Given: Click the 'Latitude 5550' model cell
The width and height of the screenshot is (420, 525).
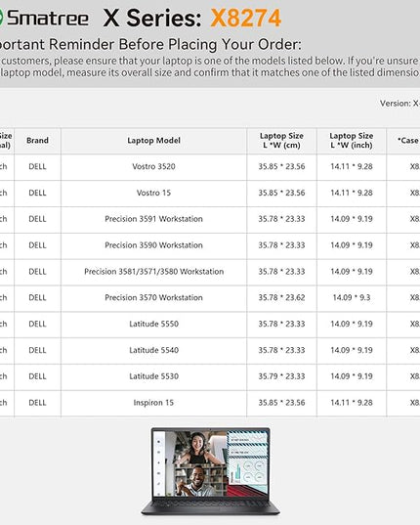Looking at the screenshot, I should tap(153, 325).
